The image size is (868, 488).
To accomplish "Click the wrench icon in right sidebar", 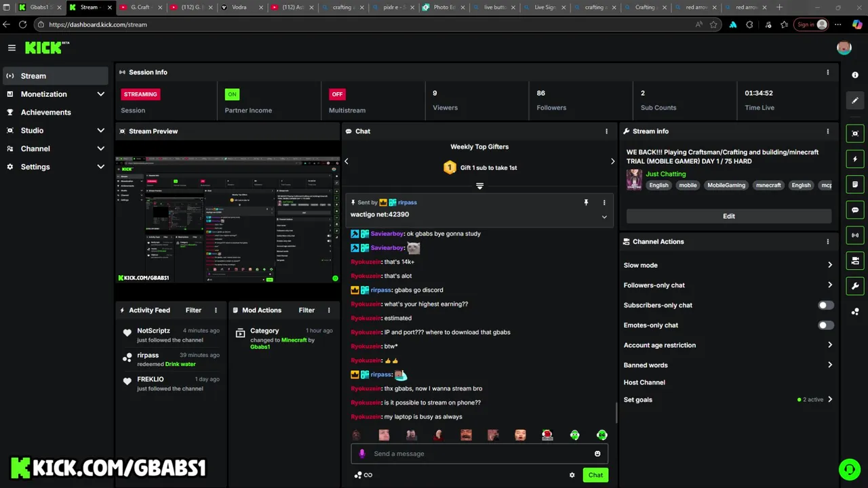I will coord(855,286).
